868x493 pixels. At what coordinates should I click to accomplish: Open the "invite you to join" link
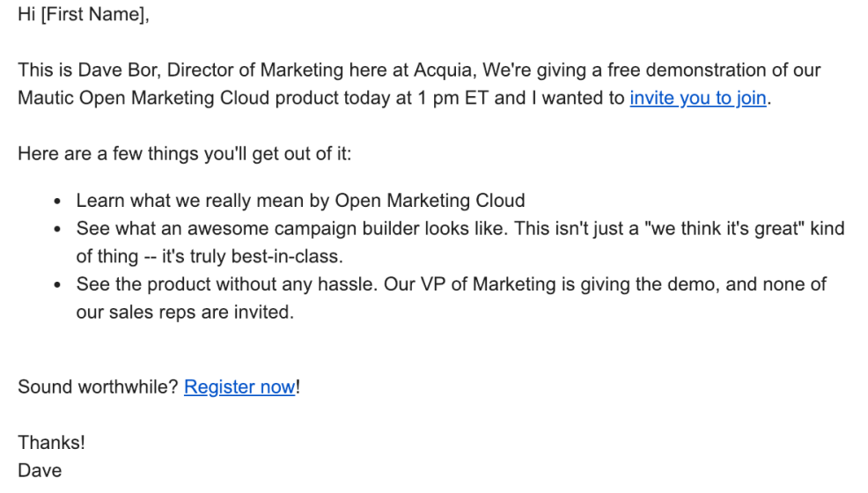click(x=697, y=99)
